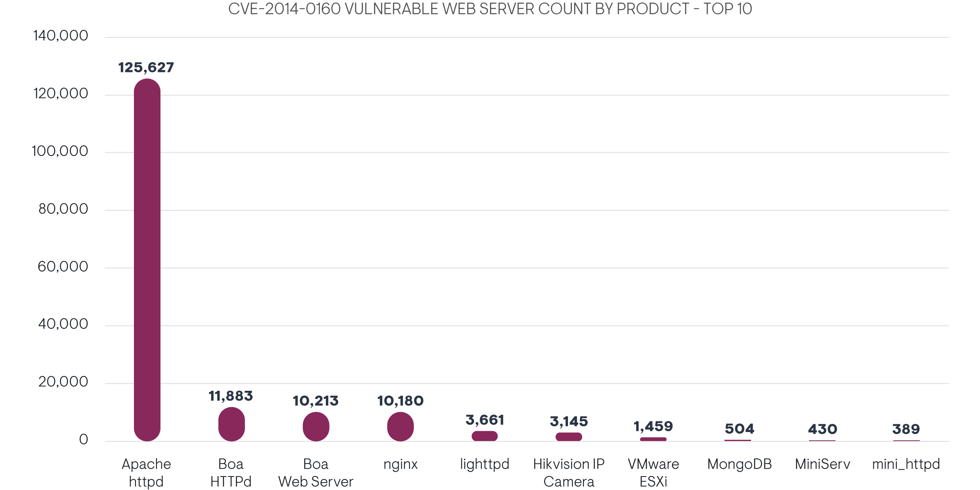Select the 10,213 data label
Viewport: 980px width, 490px height.
coord(316,401)
